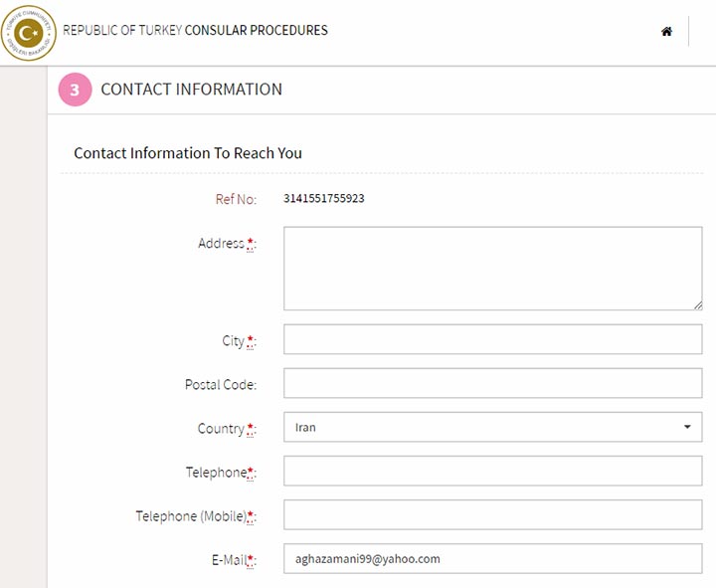Click the Turkish Foreign Ministry emblem logo
716x588 pixels.
click(x=28, y=33)
